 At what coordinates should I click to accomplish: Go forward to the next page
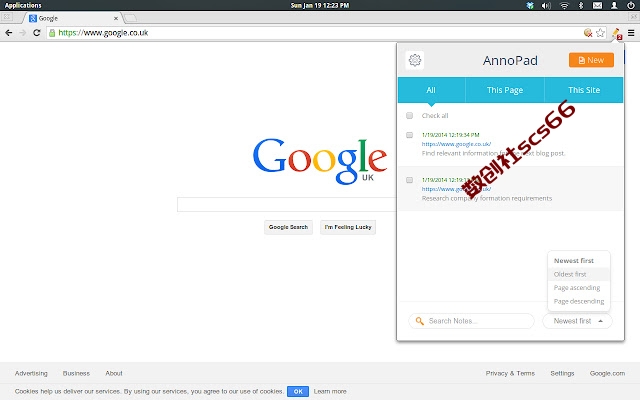pyautogui.click(x=22, y=33)
